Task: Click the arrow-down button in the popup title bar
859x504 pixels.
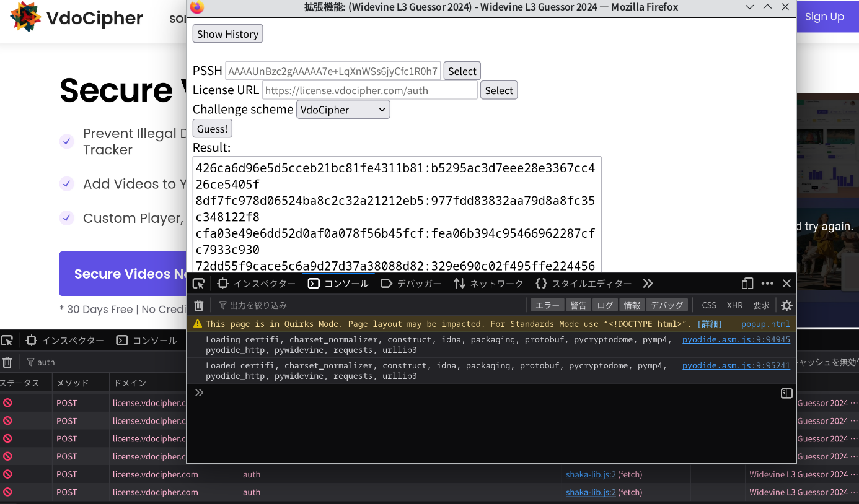Action: [x=749, y=7]
